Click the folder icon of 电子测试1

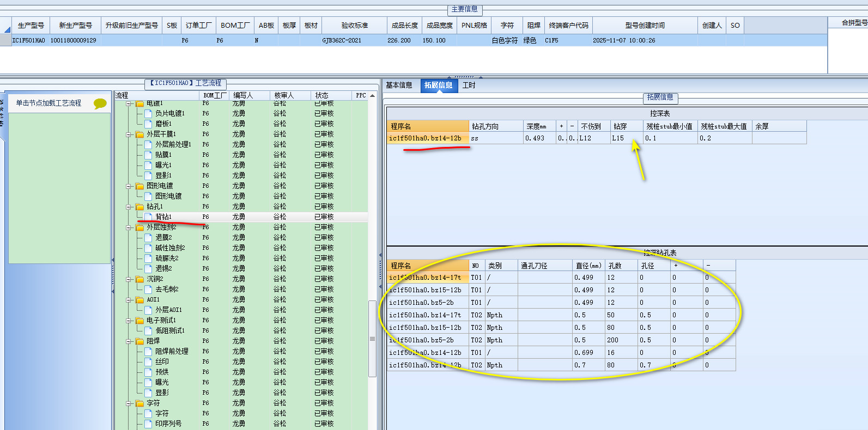click(x=140, y=321)
